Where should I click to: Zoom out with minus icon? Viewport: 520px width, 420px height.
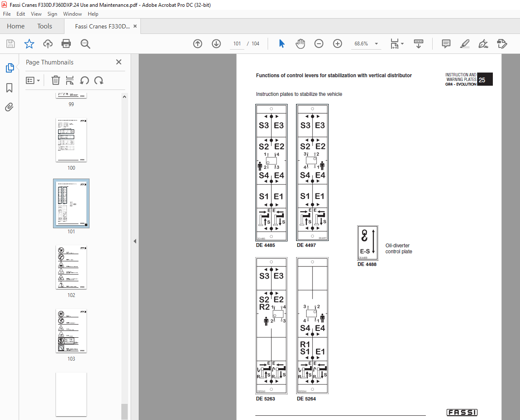(x=319, y=44)
